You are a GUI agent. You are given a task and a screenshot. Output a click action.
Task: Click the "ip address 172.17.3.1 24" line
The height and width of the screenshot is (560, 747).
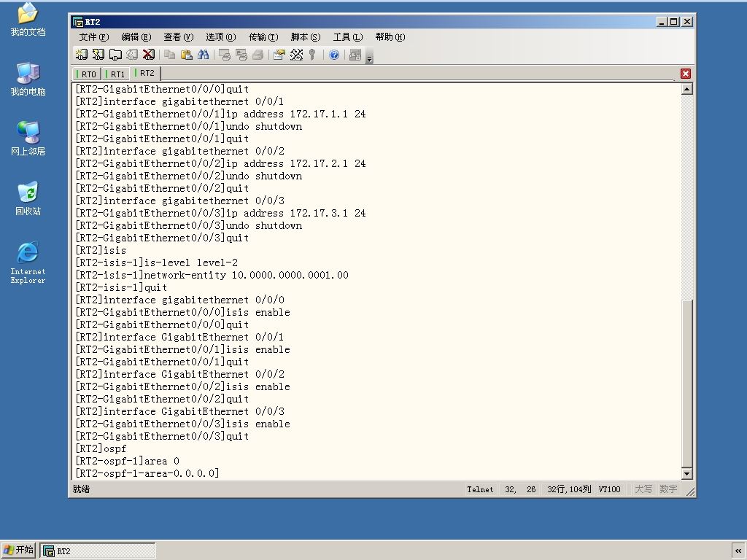220,214
